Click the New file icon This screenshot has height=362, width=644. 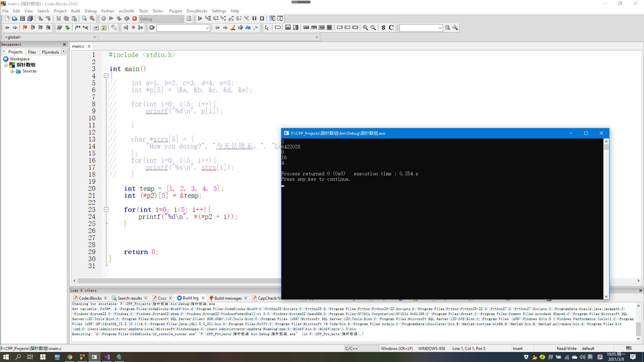[x=7, y=19]
